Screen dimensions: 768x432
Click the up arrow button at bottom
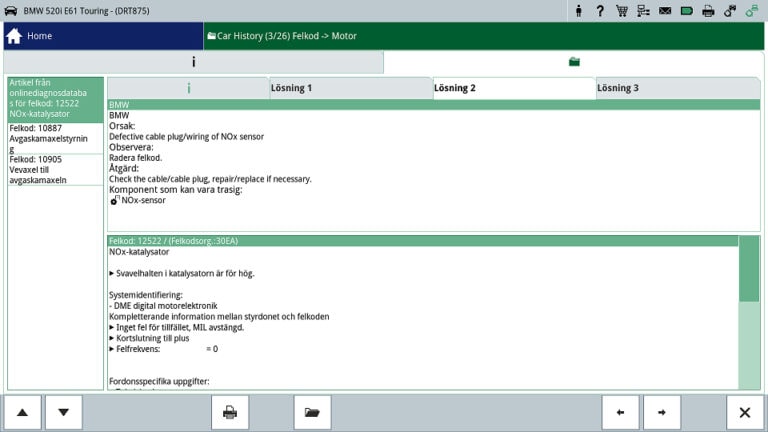pyautogui.click(x=22, y=412)
